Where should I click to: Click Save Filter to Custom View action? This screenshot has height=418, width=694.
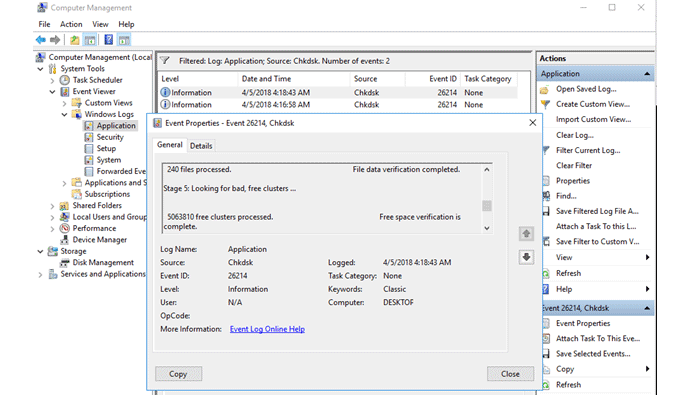click(598, 242)
